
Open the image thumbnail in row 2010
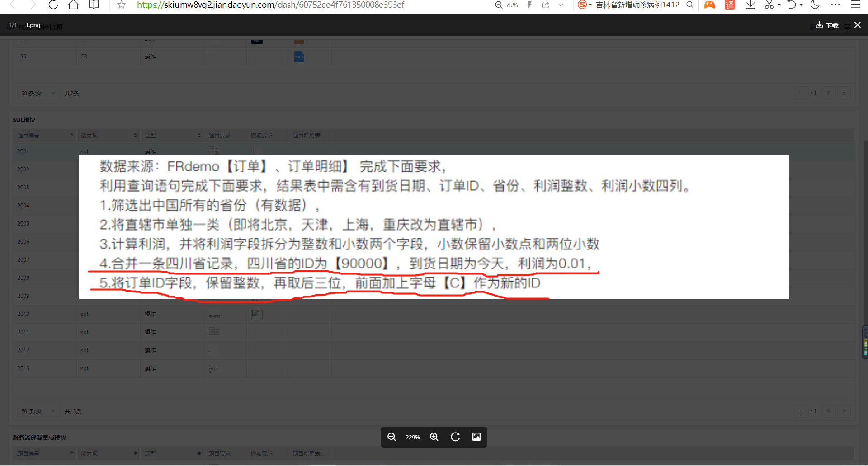[257, 314]
